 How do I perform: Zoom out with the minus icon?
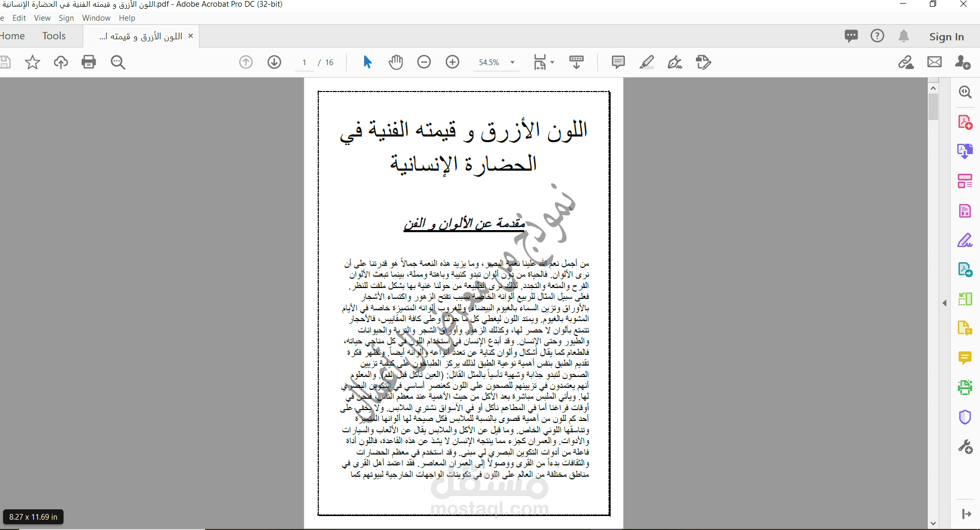pyautogui.click(x=424, y=63)
